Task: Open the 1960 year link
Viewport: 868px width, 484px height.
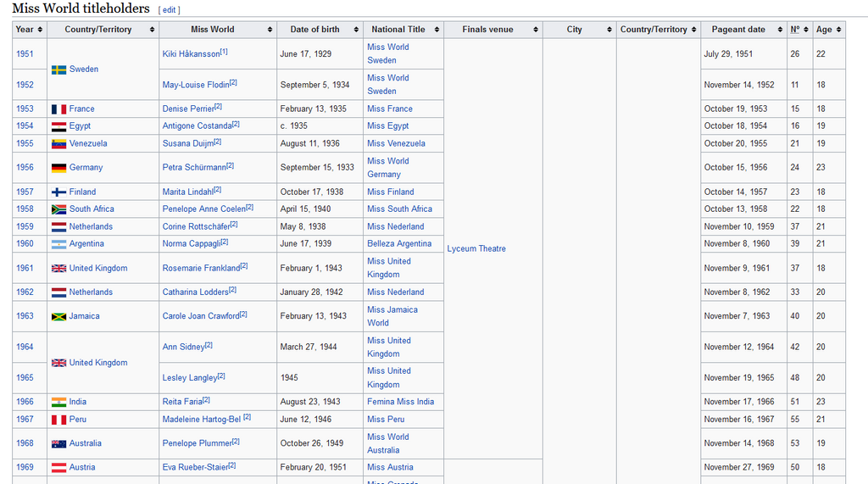Action: [25, 243]
